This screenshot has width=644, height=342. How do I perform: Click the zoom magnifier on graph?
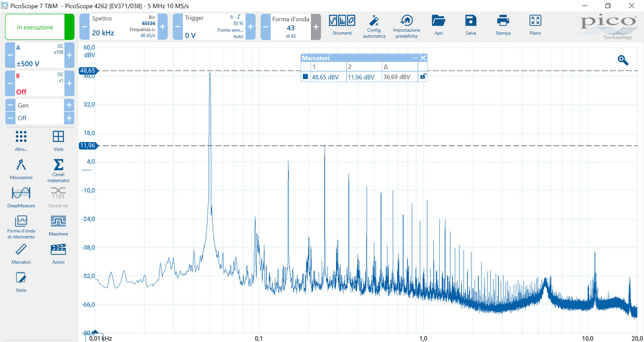(623, 60)
